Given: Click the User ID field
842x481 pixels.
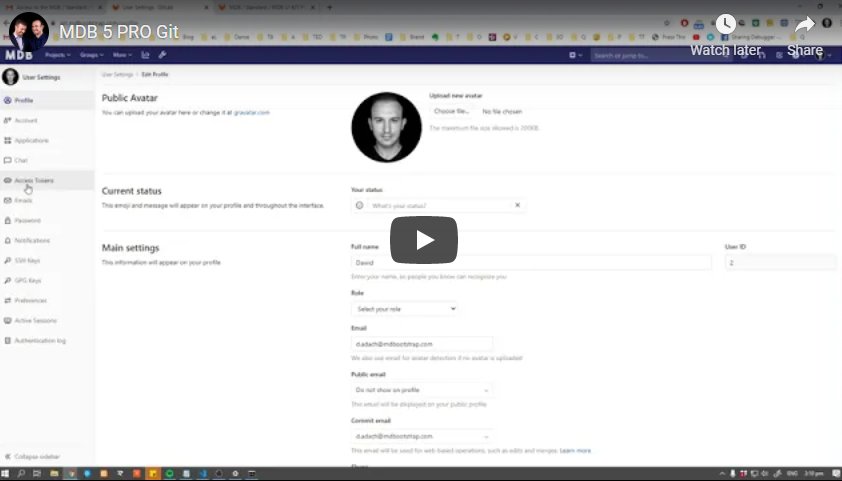Looking at the screenshot, I should 780,263.
